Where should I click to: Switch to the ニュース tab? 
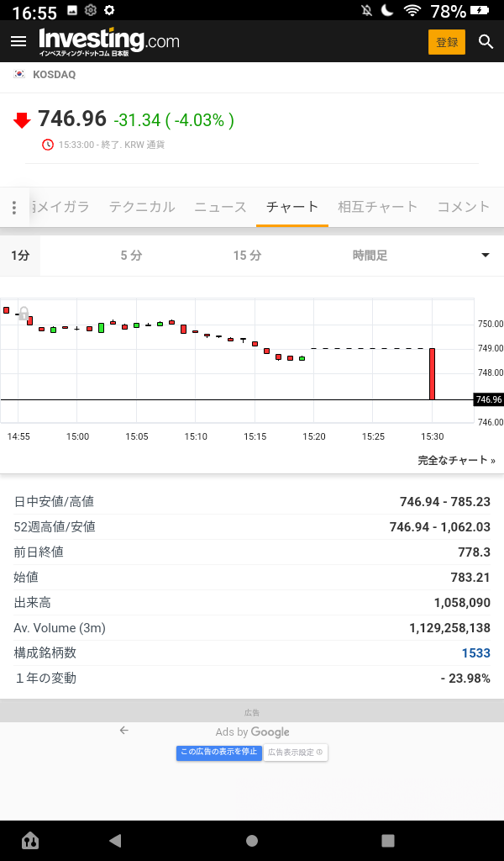pos(220,207)
